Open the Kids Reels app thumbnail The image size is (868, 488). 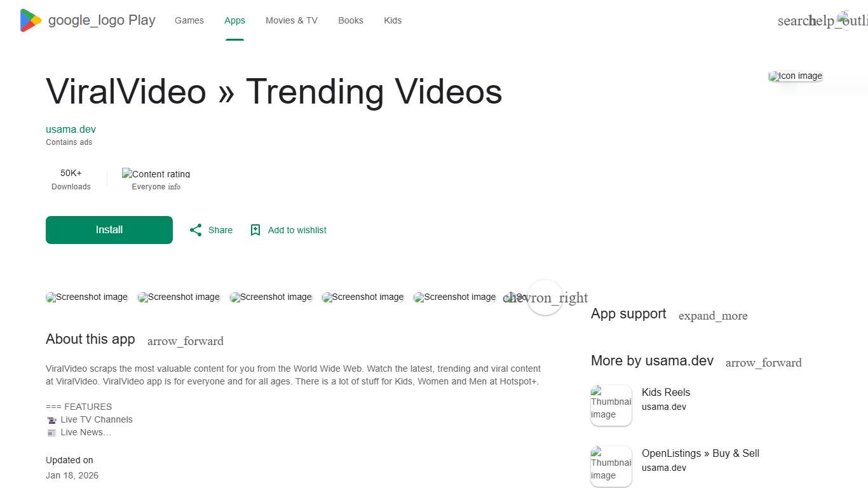pyautogui.click(x=611, y=405)
